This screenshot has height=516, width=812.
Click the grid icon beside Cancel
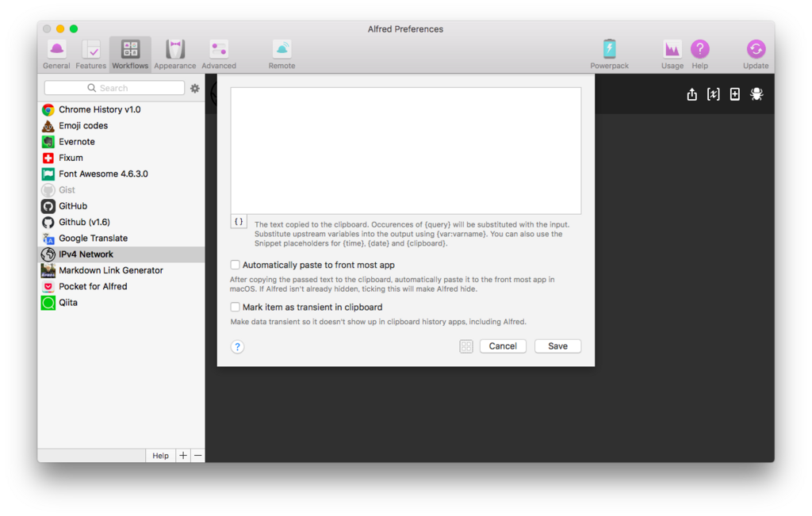tap(466, 346)
